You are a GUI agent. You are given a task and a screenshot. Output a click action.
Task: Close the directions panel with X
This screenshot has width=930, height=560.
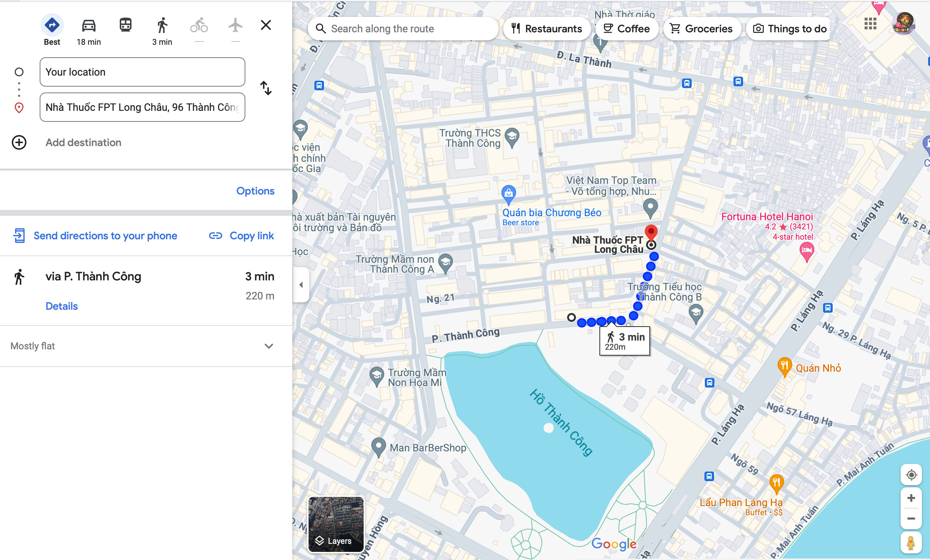(x=266, y=25)
